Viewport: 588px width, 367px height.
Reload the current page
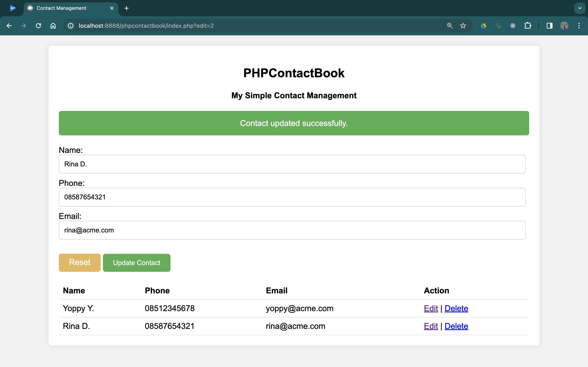click(x=38, y=26)
